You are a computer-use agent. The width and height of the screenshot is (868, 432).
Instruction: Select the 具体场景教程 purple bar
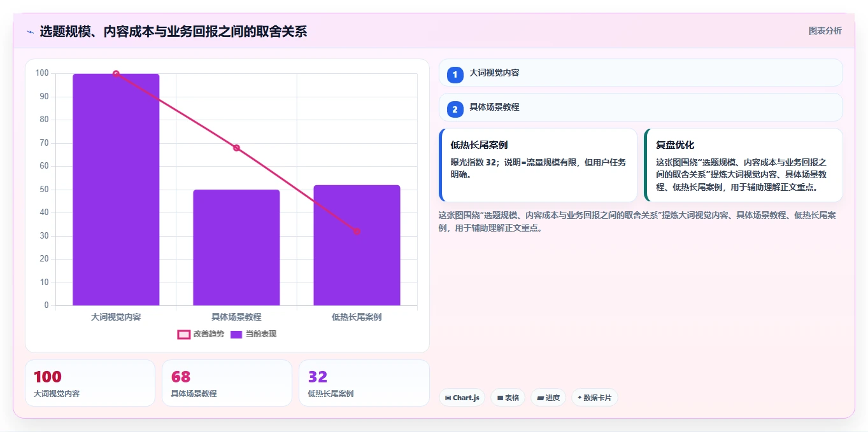click(236, 247)
